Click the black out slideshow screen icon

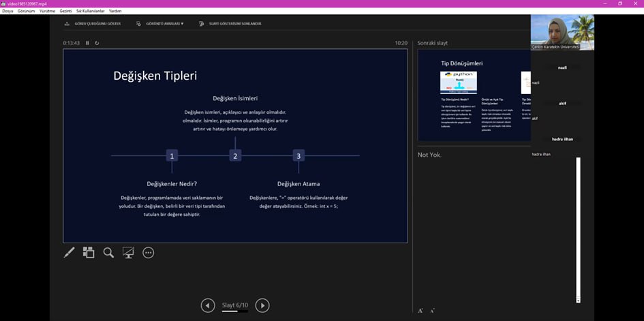pyautogui.click(x=128, y=253)
